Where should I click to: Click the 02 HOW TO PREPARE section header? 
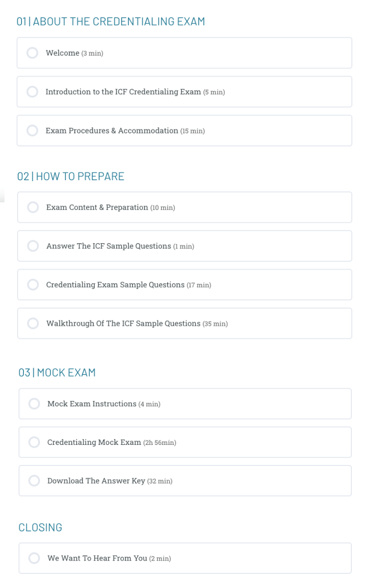(x=70, y=176)
